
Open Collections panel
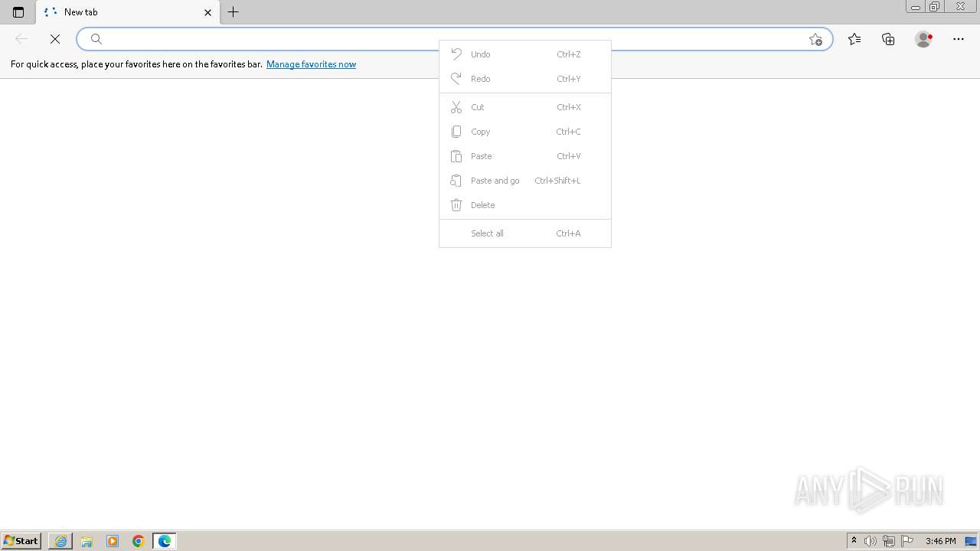point(888,39)
